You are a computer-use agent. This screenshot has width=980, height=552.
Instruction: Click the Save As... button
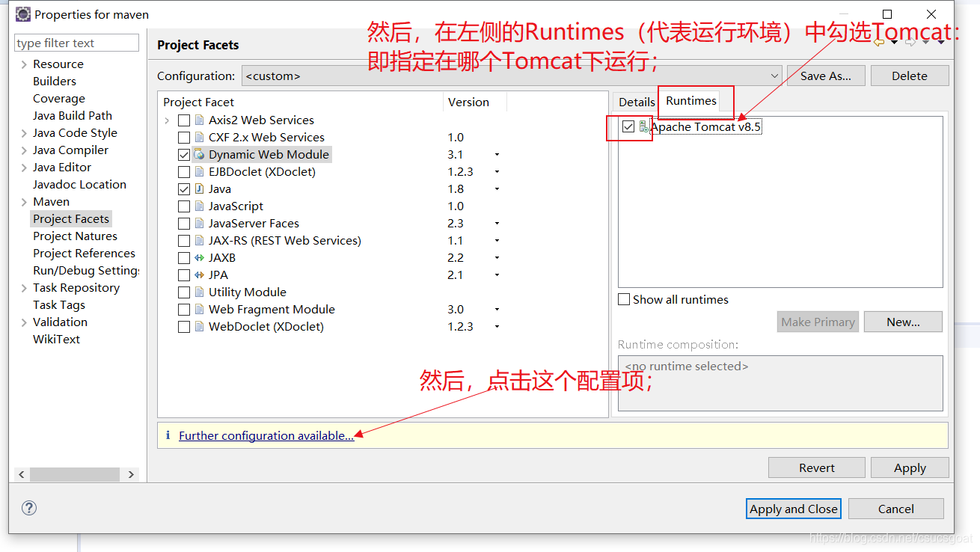point(826,76)
